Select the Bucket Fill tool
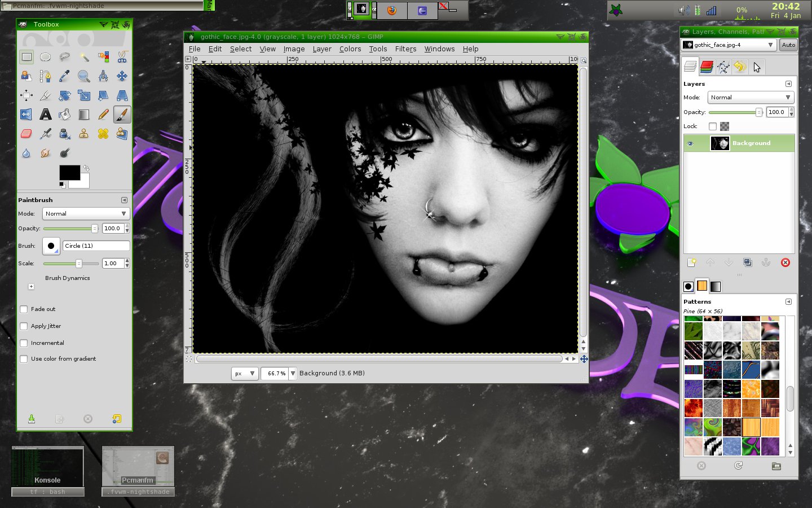Screen dimensions: 812x508 (65, 115)
